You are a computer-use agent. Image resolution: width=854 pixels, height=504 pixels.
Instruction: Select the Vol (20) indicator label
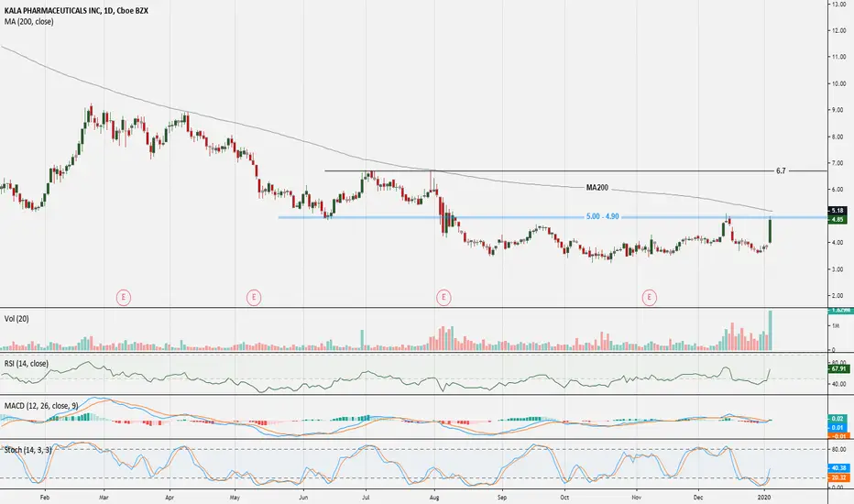[16, 319]
